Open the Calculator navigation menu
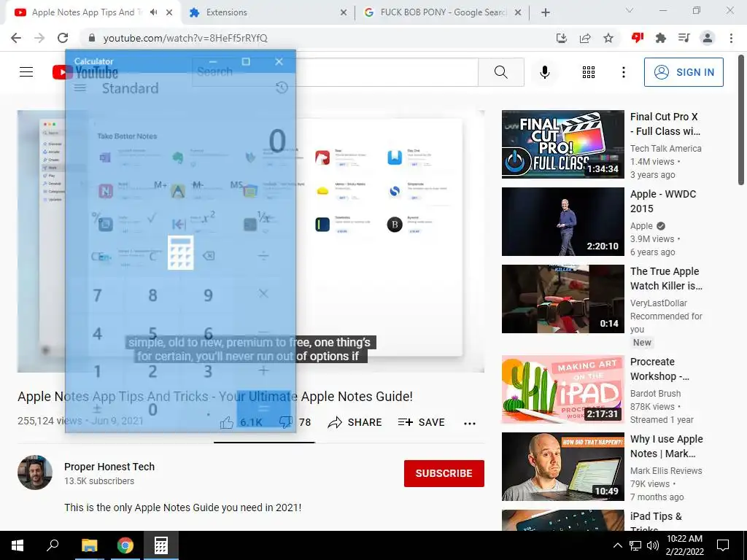The width and height of the screenshot is (747, 560). tap(80, 88)
